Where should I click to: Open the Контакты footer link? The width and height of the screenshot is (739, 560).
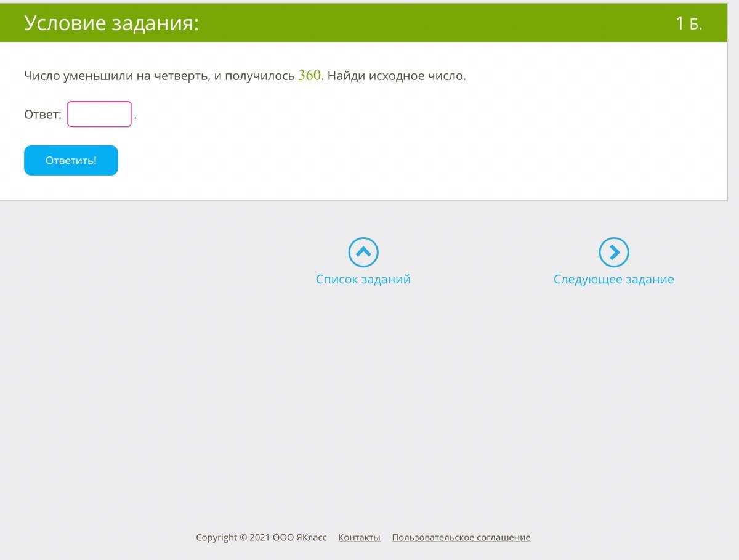pos(359,537)
